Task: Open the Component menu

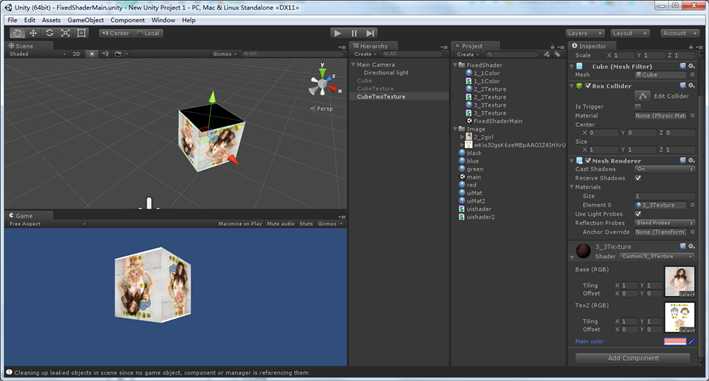Action: click(x=128, y=20)
